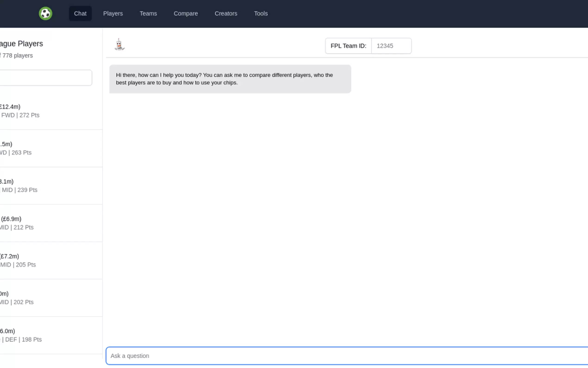This screenshot has width=588, height=368.
Task: Open the Creators section
Action: (225, 13)
